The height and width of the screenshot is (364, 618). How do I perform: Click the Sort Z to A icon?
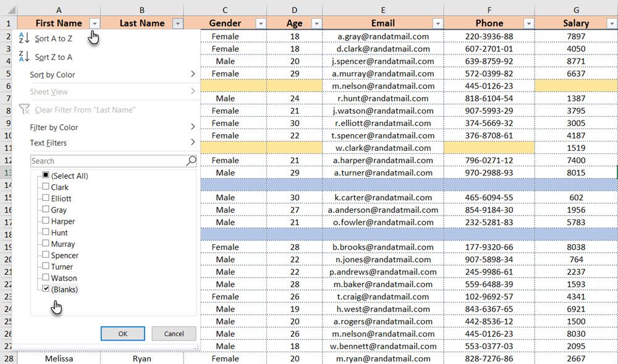[x=24, y=57]
